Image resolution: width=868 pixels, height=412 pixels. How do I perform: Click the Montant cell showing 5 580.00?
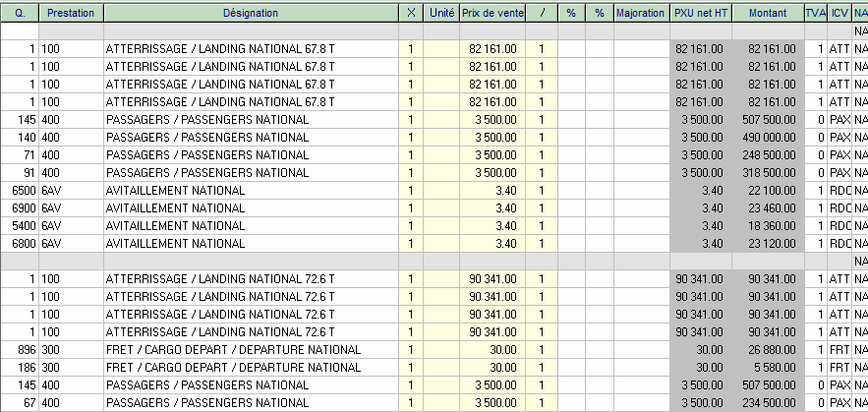(x=767, y=367)
